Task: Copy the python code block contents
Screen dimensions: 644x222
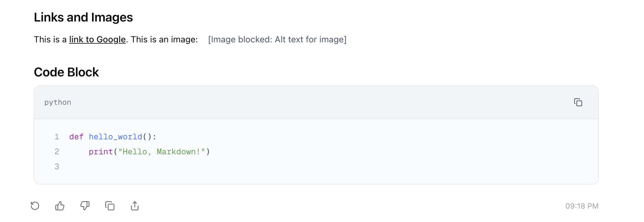Action: point(578,102)
